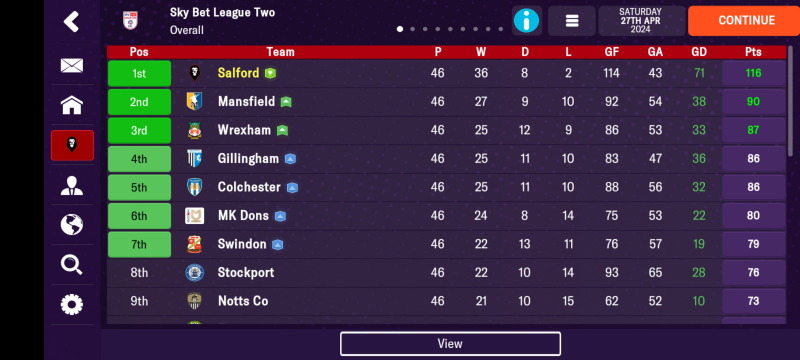Open the world globe icon

(72, 225)
